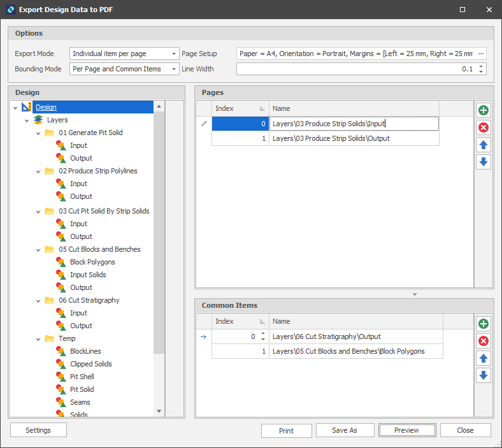Screen dimensions: 502x448
Task: Select the Pit Shell layer in tree
Action: click(x=82, y=377)
